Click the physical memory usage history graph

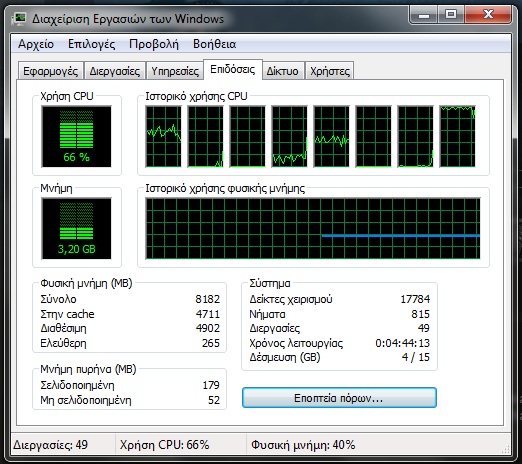[x=313, y=229]
